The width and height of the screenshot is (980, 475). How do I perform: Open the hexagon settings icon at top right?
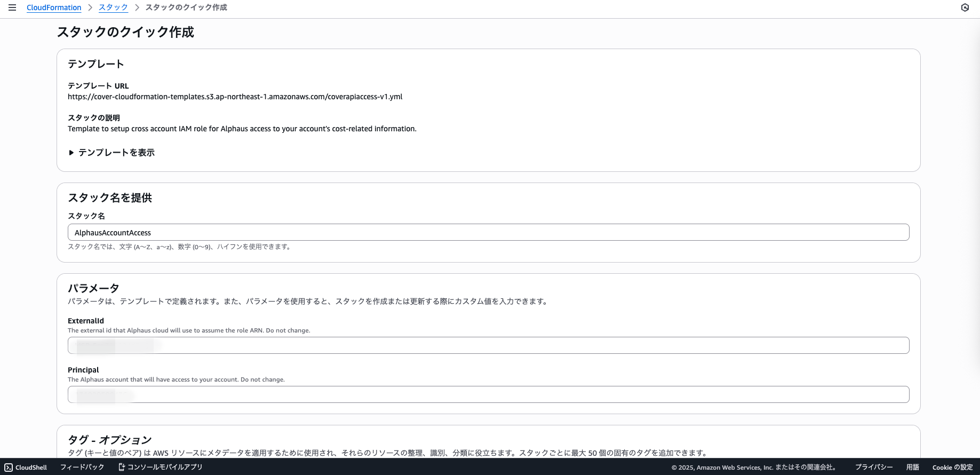click(x=965, y=7)
